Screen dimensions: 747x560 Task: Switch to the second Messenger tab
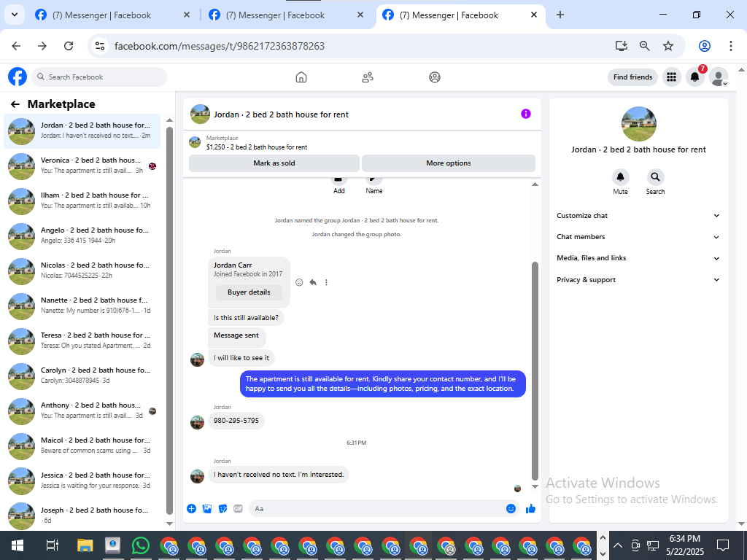pos(286,15)
